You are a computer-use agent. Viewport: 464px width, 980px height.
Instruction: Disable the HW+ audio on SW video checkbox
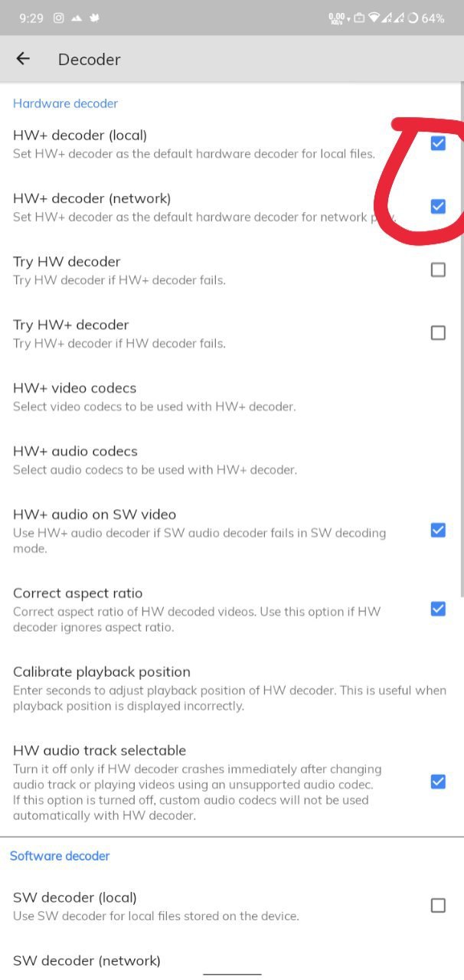[x=438, y=530]
